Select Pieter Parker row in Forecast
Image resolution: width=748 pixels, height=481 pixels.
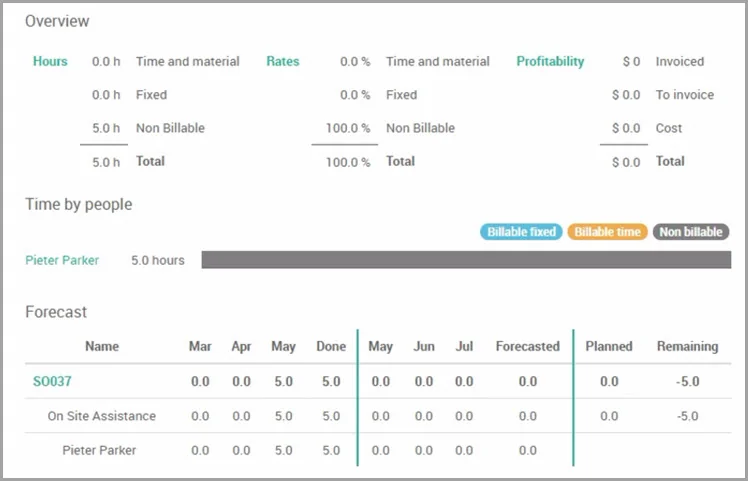click(x=378, y=450)
